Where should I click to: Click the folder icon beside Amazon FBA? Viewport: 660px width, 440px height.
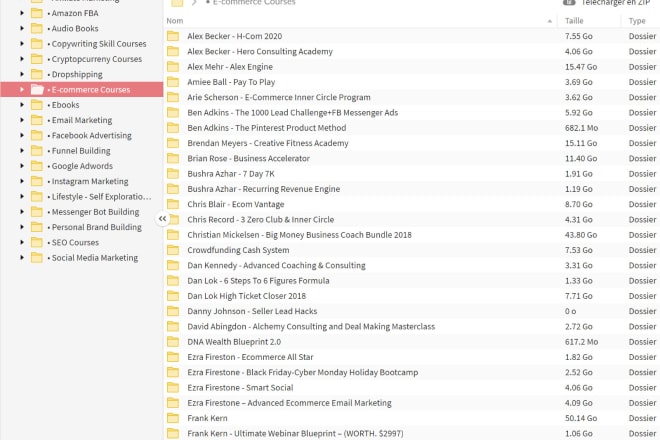[x=37, y=13]
